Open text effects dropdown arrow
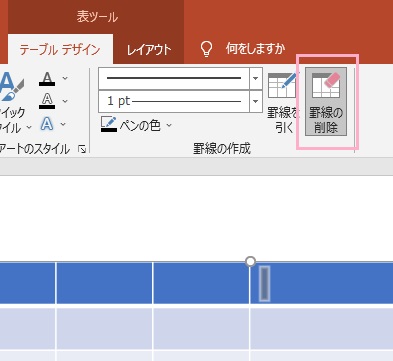393x361 pixels. [63, 125]
